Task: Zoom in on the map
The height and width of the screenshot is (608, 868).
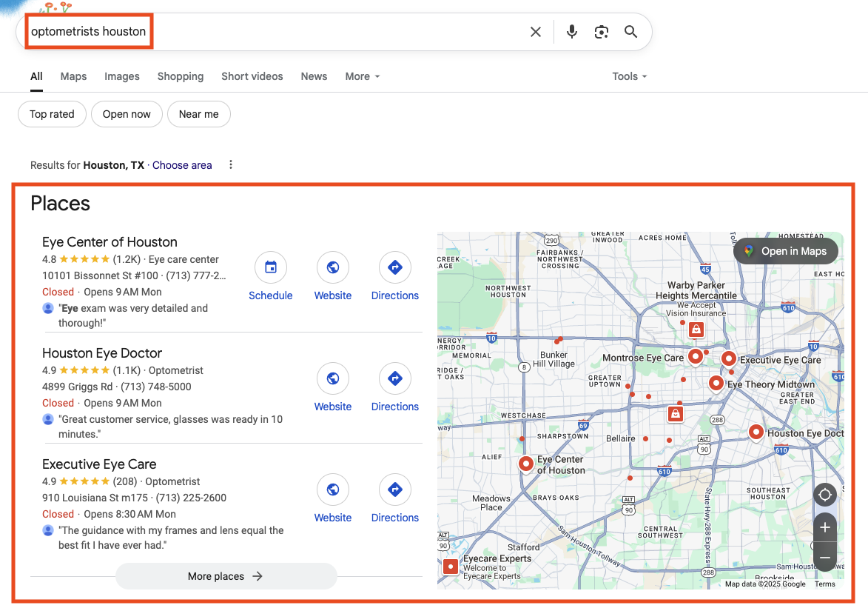Action: click(825, 528)
